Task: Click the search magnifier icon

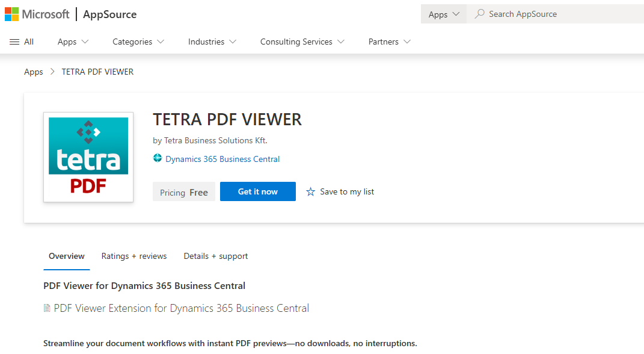Action: coord(480,13)
